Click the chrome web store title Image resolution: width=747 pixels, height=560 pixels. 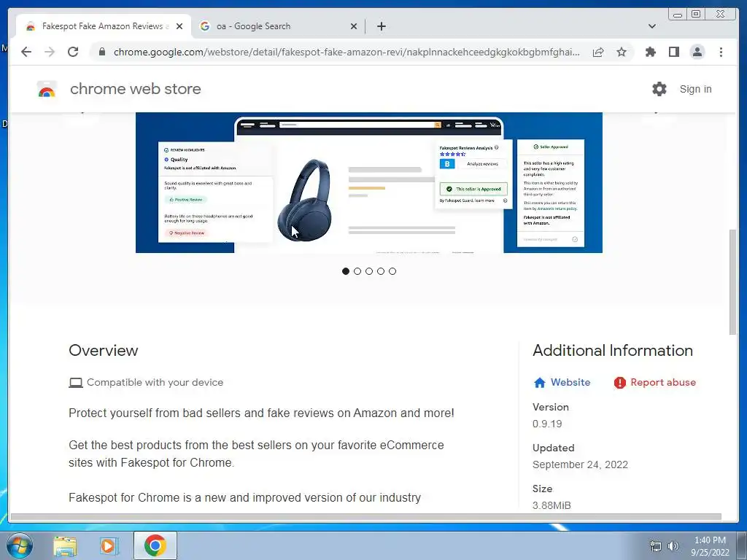pyautogui.click(x=136, y=89)
